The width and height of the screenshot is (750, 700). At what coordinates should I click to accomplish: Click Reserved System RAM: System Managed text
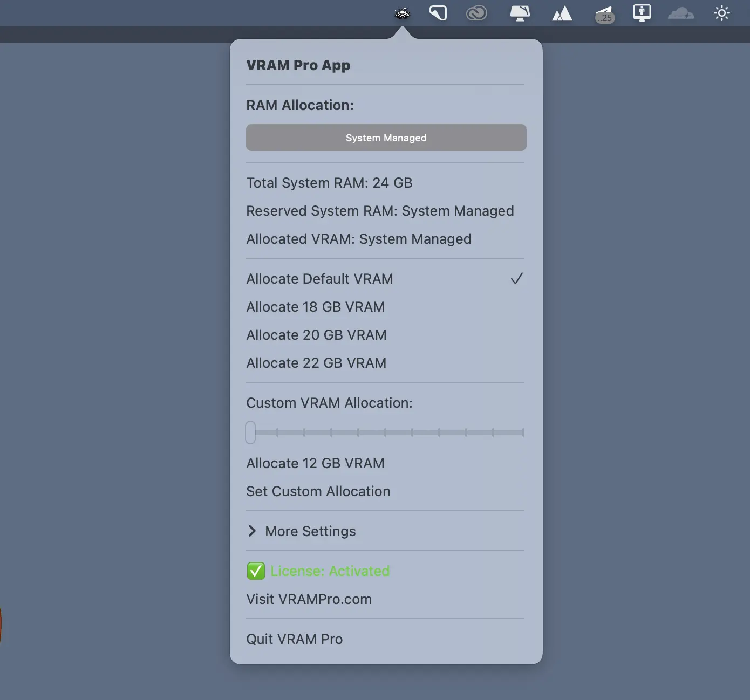[380, 211]
